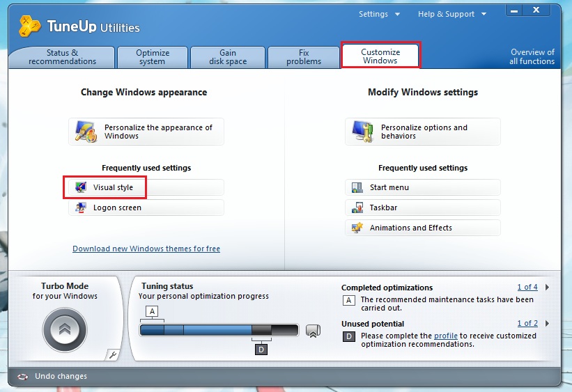Switch to Optimize system tab
The height and width of the screenshot is (392, 572).
(153, 57)
